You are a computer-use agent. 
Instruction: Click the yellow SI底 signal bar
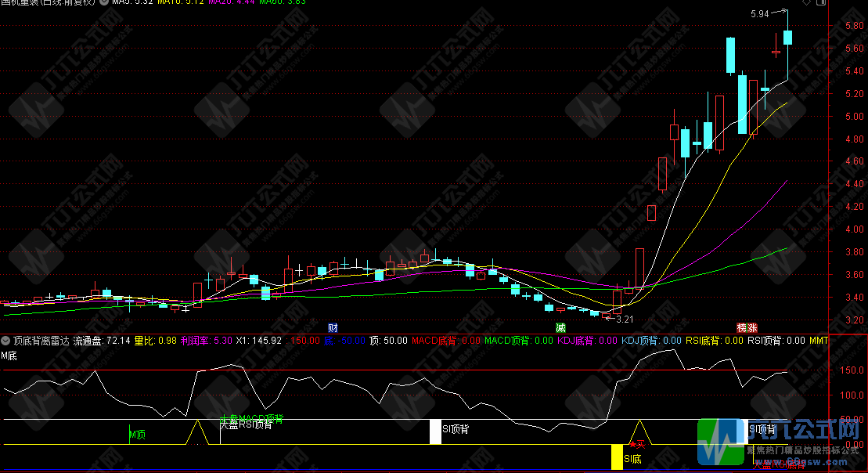(x=617, y=457)
